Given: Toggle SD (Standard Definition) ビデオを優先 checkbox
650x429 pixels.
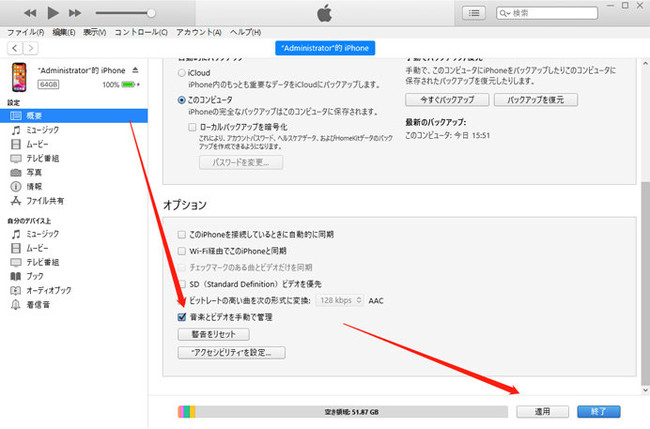Looking at the screenshot, I should (182, 284).
